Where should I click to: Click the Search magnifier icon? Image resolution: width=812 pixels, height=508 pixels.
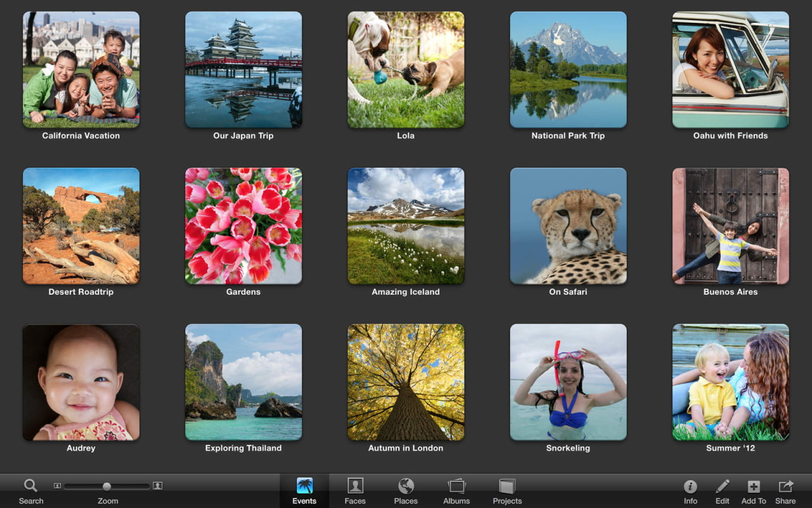pos(30,486)
